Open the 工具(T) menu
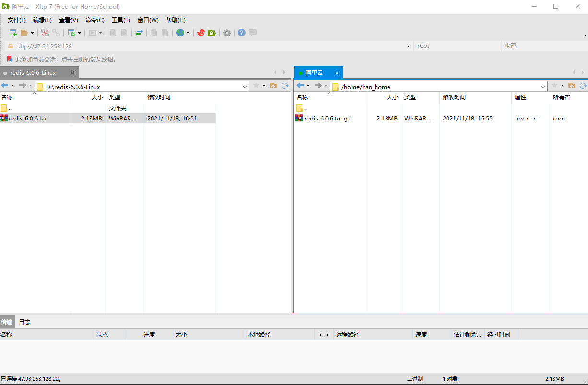This screenshot has width=588, height=385. [x=121, y=20]
